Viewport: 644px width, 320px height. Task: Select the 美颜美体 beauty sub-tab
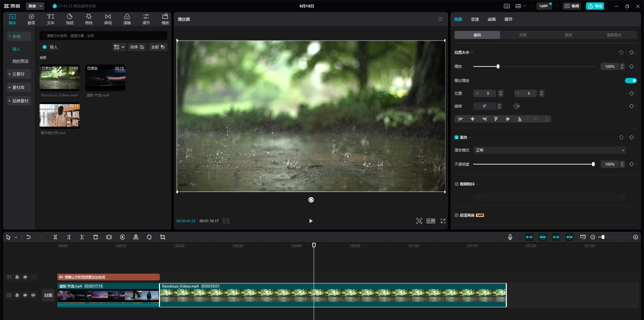614,35
